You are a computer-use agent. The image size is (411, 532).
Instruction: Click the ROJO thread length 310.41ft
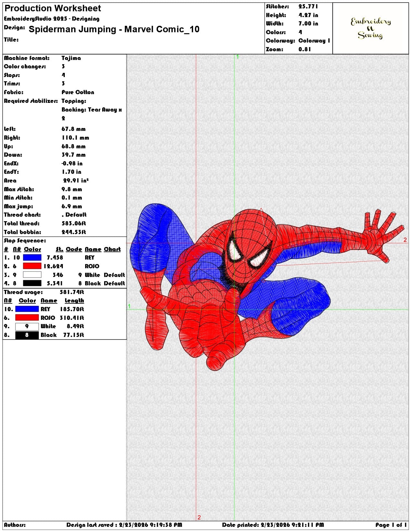tap(72, 318)
